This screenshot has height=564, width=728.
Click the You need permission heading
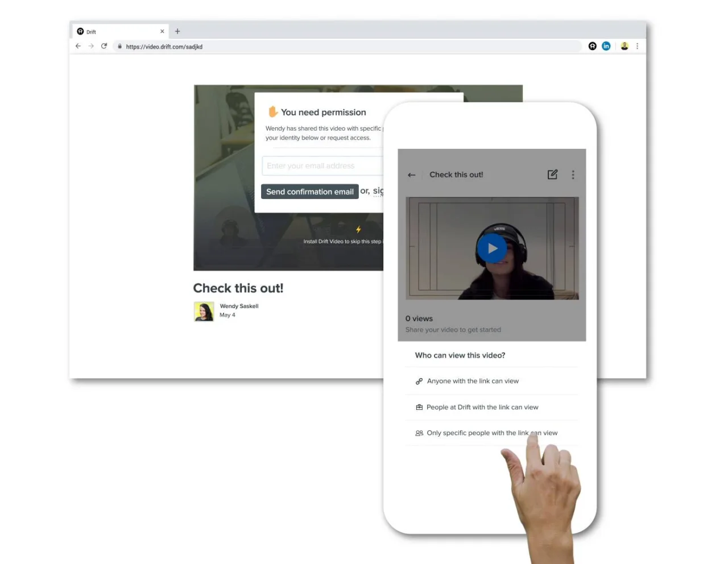click(323, 113)
